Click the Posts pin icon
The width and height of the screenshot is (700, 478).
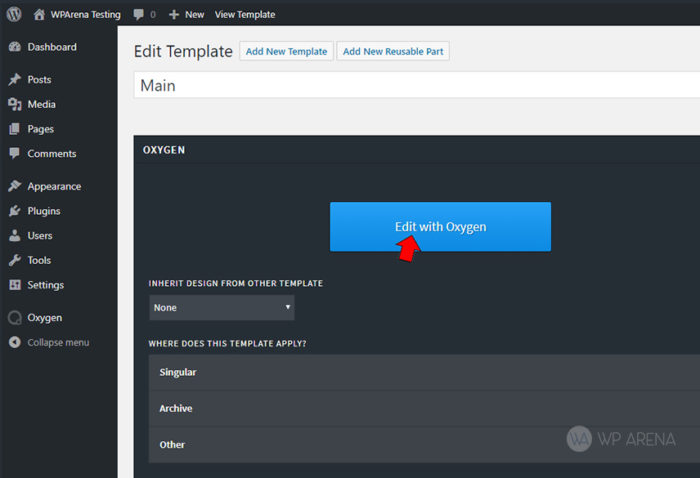(15, 79)
